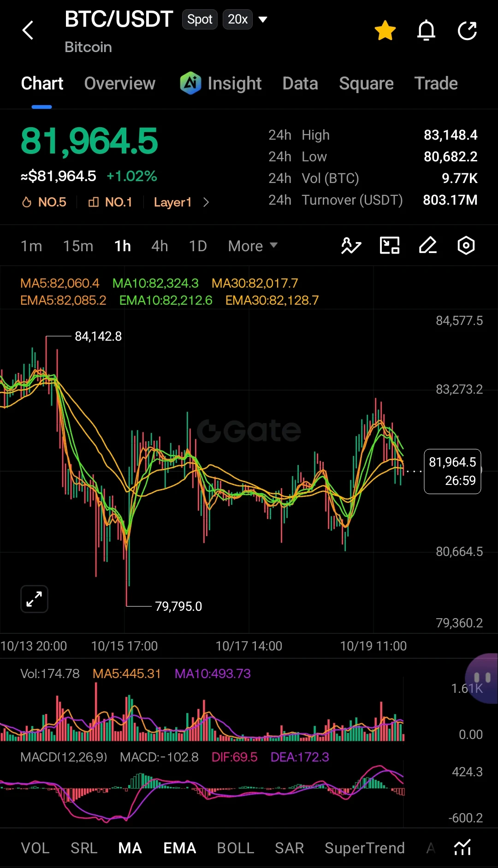The width and height of the screenshot is (498, 868).
Task: Tap the floating assistant avatar
Action: 482,678
